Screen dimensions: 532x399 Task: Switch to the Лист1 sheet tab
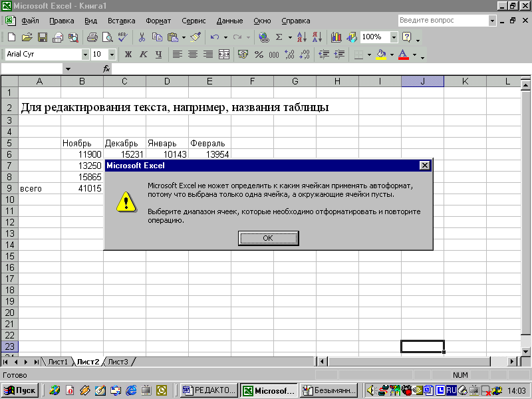tap(58, 362)
